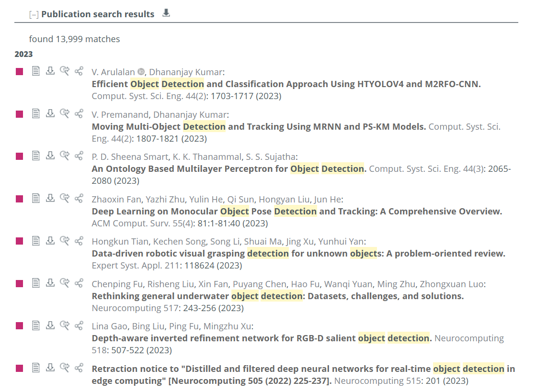The width and height of the screenshot is (548, 392).
Task: Export record of Moving Multi-Object Detection paper
Action: pyautogui.click(x=50, y=113)
